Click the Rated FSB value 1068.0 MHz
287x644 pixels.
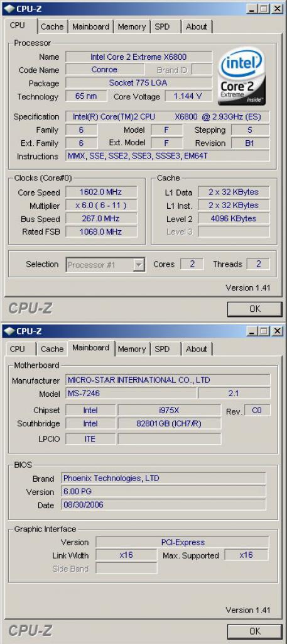101,231
